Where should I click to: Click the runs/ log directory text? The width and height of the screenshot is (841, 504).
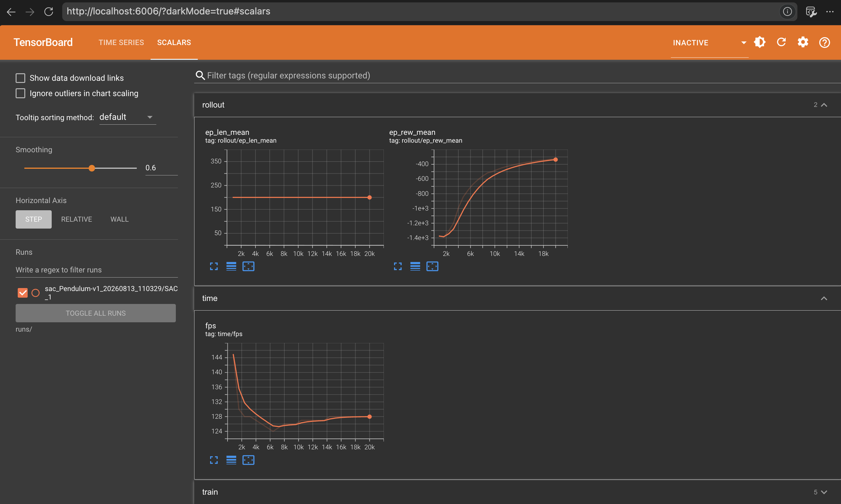[24, 329]
